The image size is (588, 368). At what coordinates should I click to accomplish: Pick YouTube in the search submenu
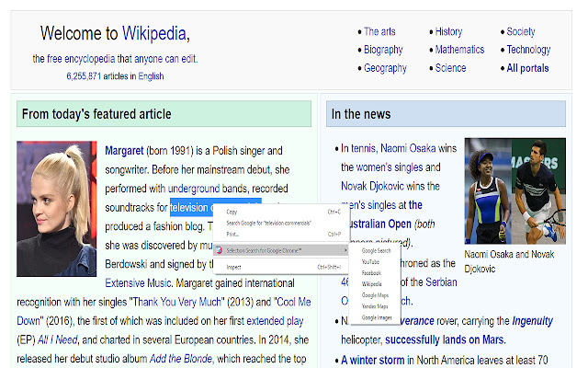pos(370,261)
